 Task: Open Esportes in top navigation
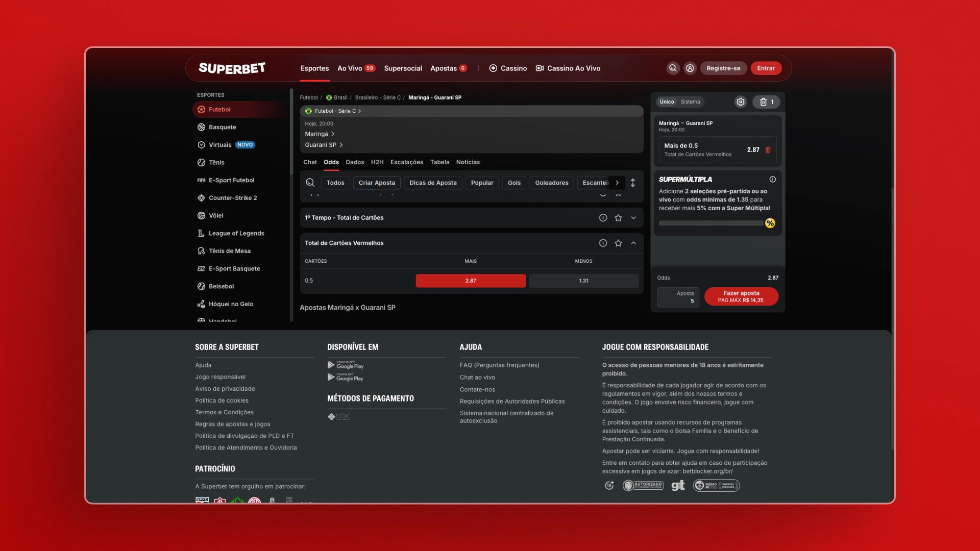pyautogui.click(x=314, y=68)
